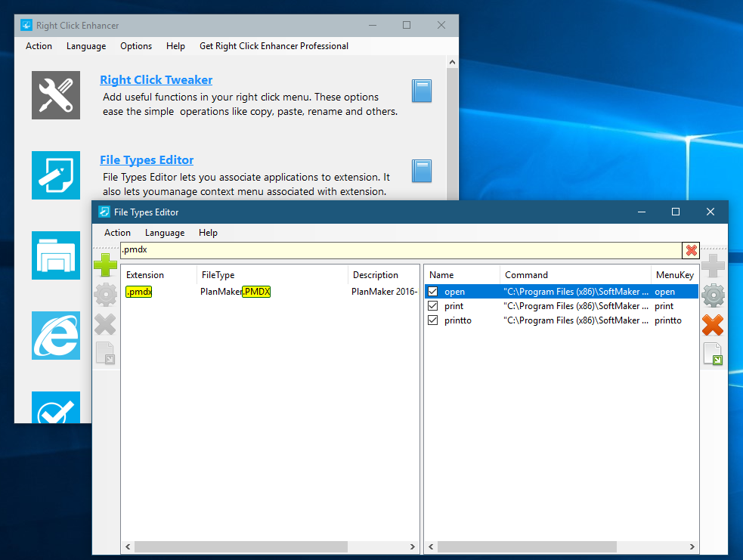Click the command list scroll left arrow

coord(431,546)
